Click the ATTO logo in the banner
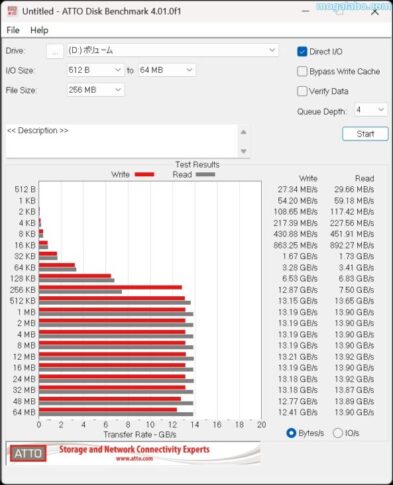 tap(28, 453)
